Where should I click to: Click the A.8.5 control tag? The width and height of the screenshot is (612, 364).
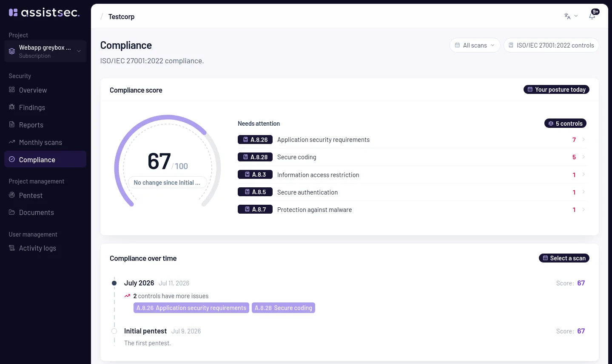(x=255, y=192)
